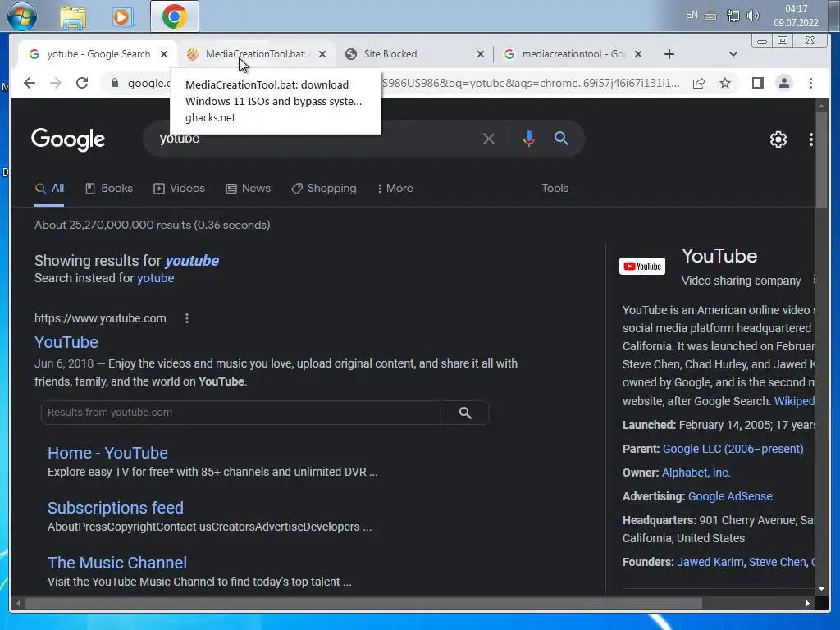Open Windows Explorer from taskbar
This screenshot has height=630, width=840.
tap(73, 17)
